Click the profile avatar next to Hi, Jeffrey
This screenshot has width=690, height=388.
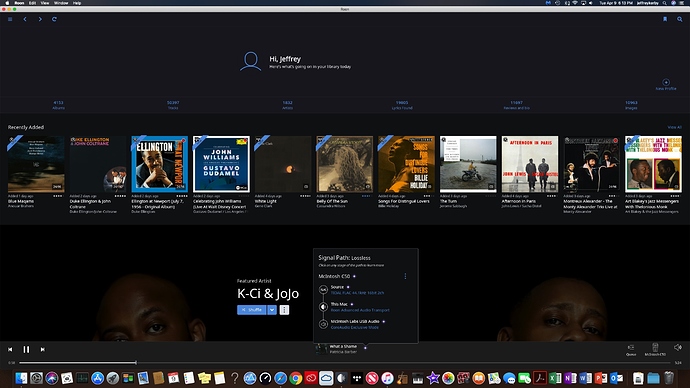[x=250, y=61]
